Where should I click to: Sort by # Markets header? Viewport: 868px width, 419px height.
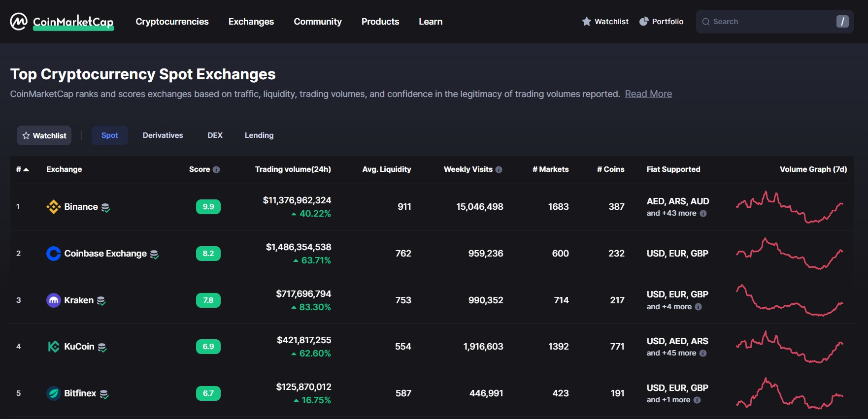coord(551,169)
